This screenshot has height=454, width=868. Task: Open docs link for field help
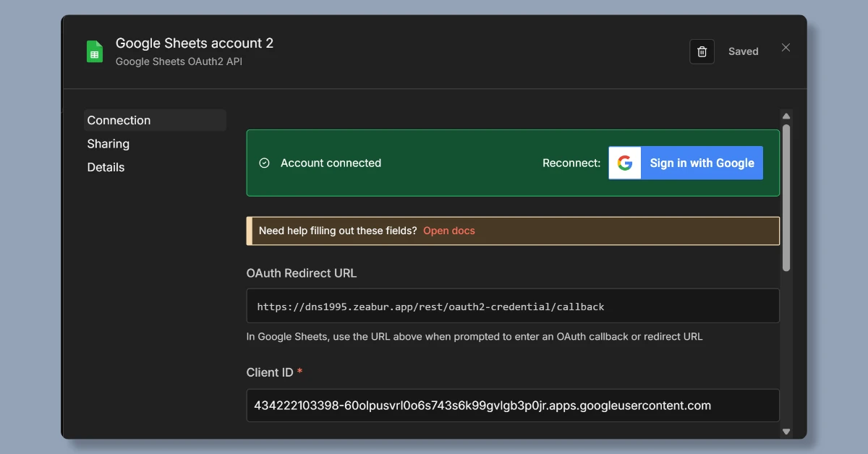point(449,231)
